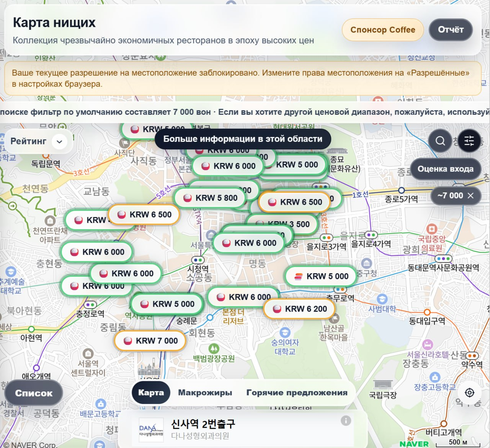Image resolution: width=490 pixels, height=448 pixels.
Task: Click the Оценка входа button
Action: [445, 169]
